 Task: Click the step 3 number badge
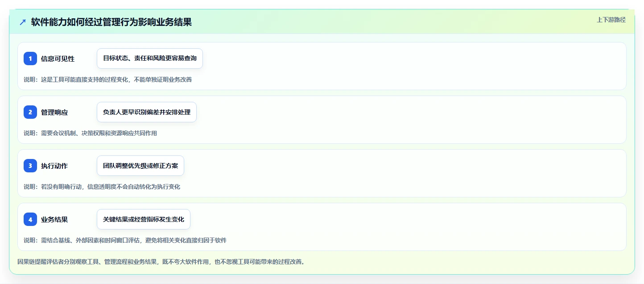30,166
